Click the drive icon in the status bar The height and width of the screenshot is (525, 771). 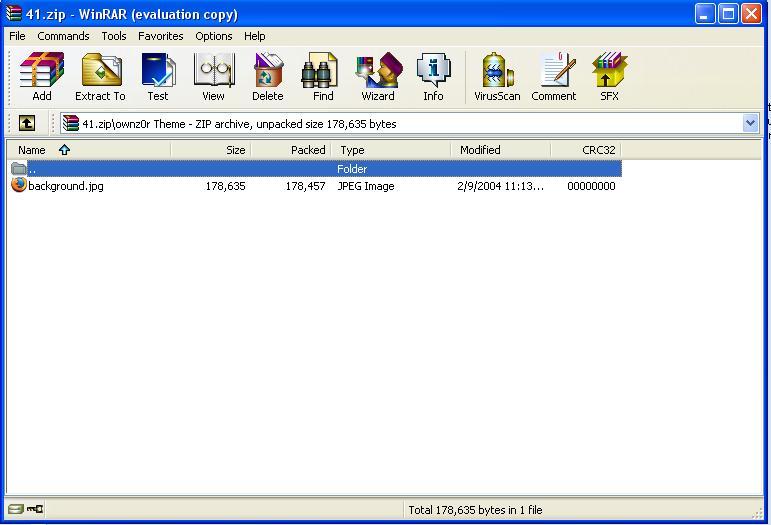click(x=16, y=509)
